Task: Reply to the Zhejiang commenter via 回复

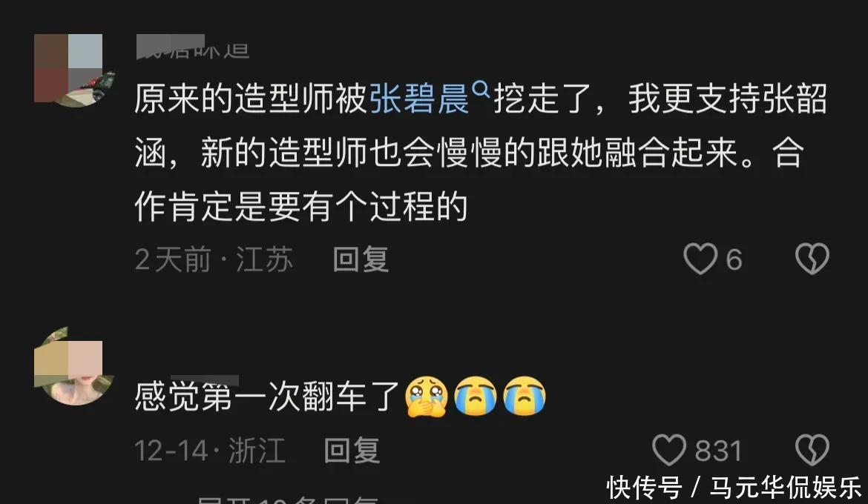Action: [x=352, y=451]
